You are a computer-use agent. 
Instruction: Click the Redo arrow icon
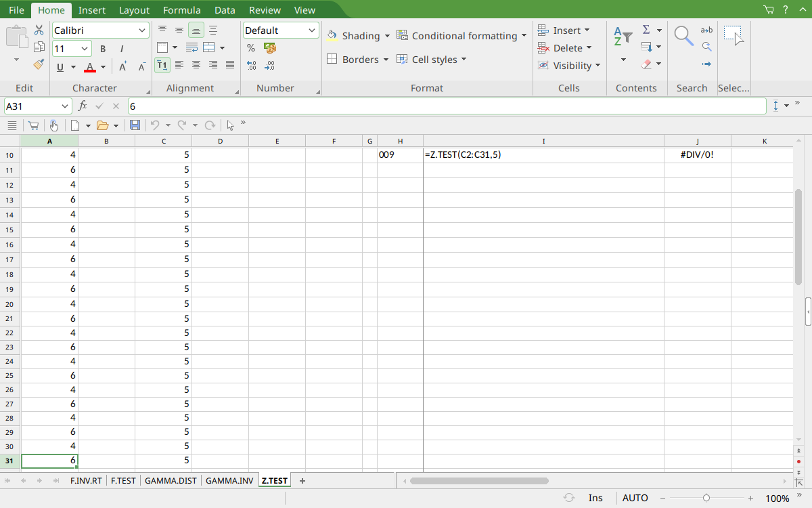[182, 125]
